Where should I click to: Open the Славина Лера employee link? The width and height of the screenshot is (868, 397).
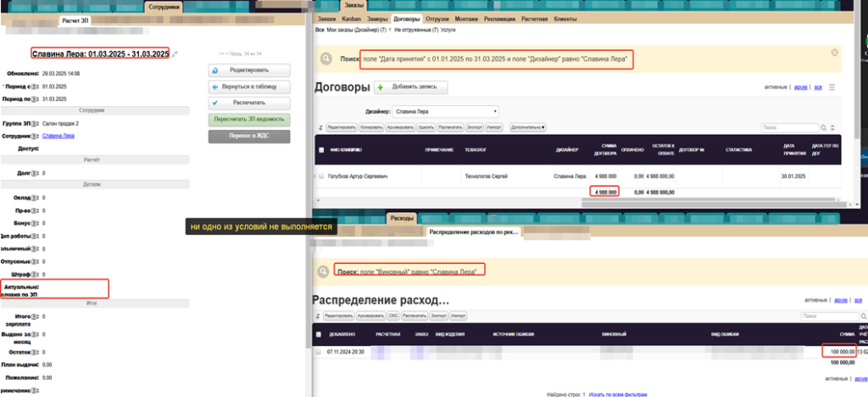tap(58, 136)
